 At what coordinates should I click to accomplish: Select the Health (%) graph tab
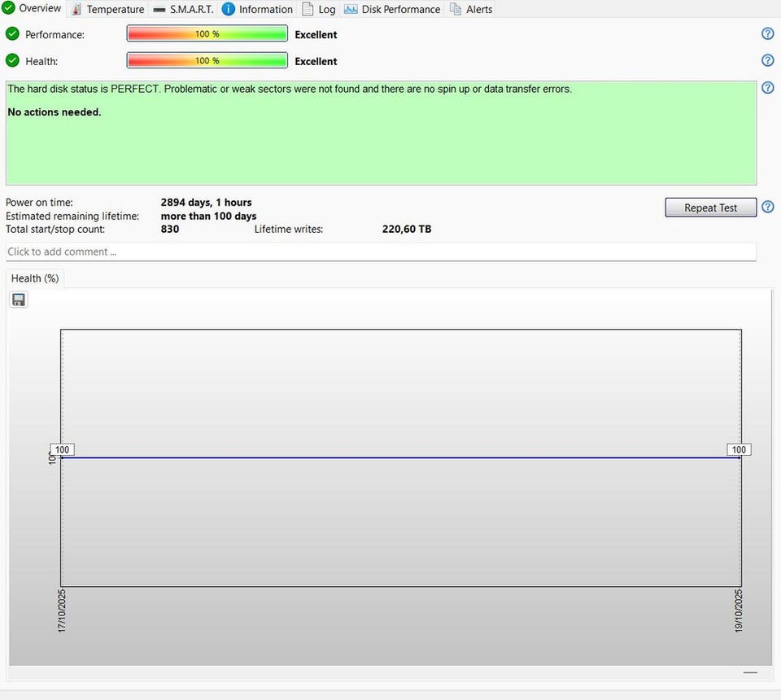[x=35, y=278]
